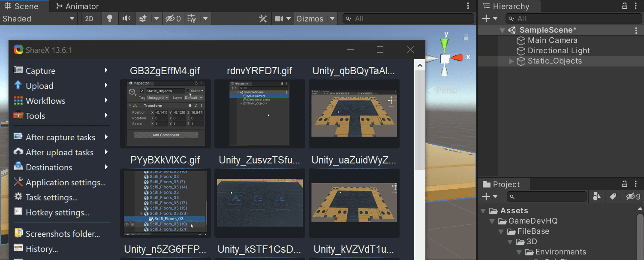Open Project search by type icon
644x260 pixels.
click(596, 197)
